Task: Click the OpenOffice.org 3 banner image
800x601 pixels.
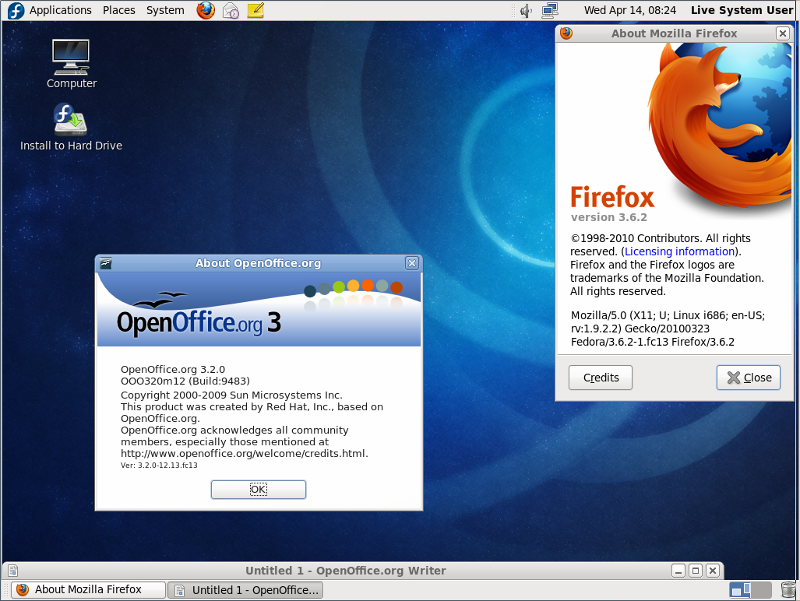Action: [259, 309]
